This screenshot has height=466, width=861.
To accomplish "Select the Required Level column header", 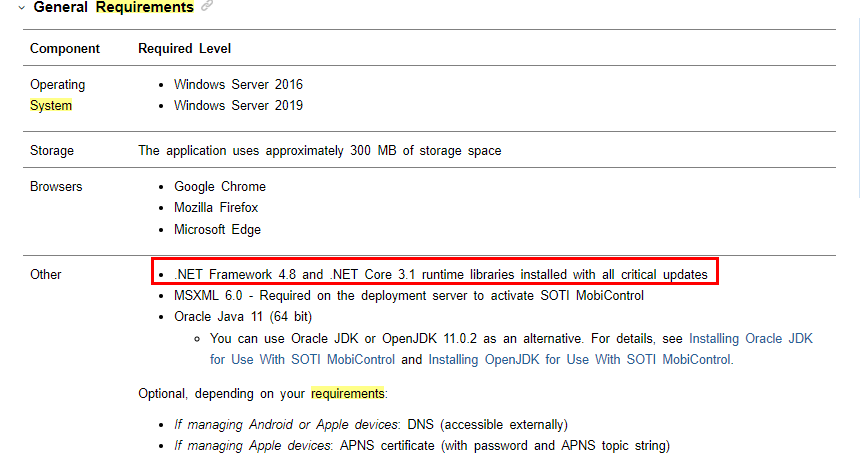I will [185, 48].
